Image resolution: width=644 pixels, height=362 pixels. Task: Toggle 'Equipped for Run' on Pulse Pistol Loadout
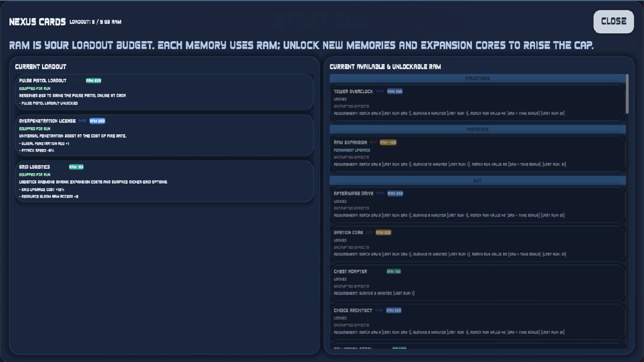pos(35,88)
